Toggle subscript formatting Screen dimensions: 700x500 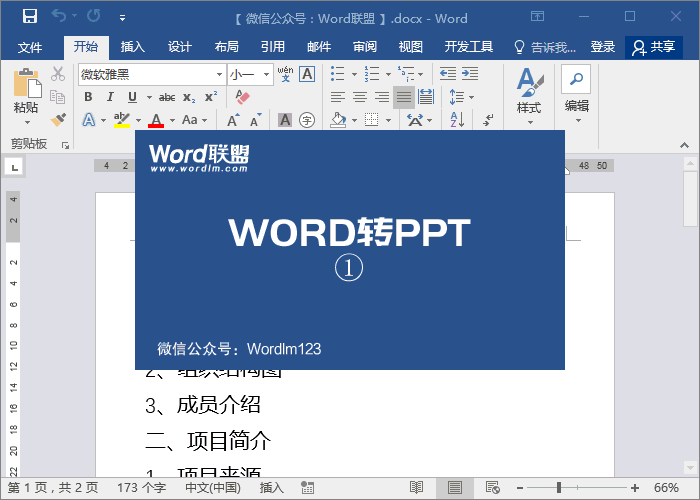point(189,97)
